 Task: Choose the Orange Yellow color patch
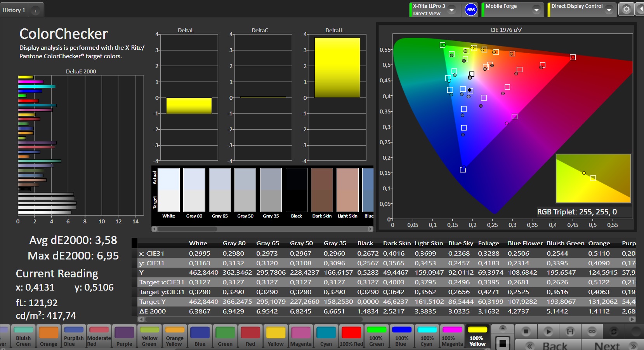pos(174,336)
